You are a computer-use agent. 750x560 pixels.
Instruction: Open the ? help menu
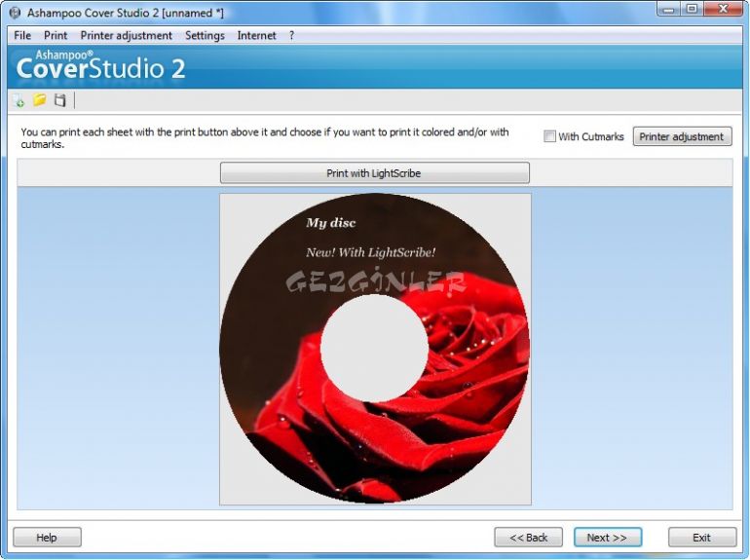tap(291, 35)
